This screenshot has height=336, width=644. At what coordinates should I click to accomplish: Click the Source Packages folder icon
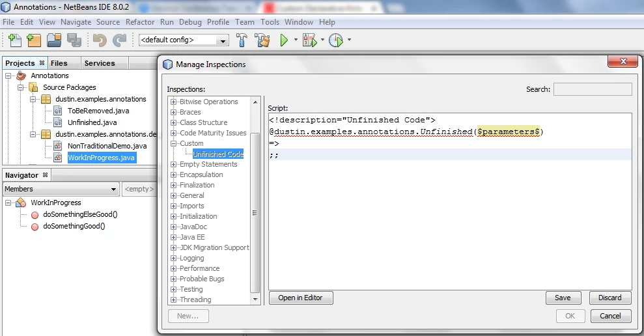(34, 87)
